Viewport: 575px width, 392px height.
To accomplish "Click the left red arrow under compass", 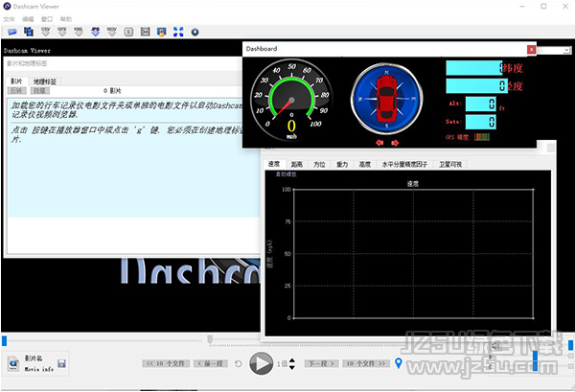I will pos(379,142).
